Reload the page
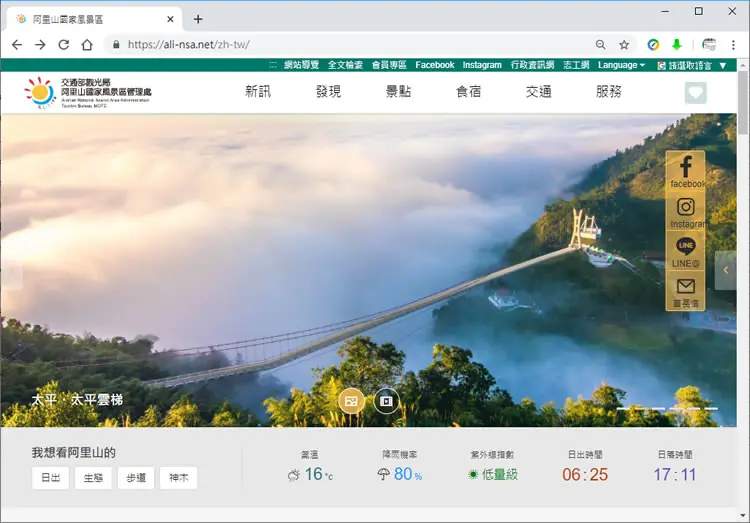Screen dimensions: 750x523 click(x=63, y=45)
